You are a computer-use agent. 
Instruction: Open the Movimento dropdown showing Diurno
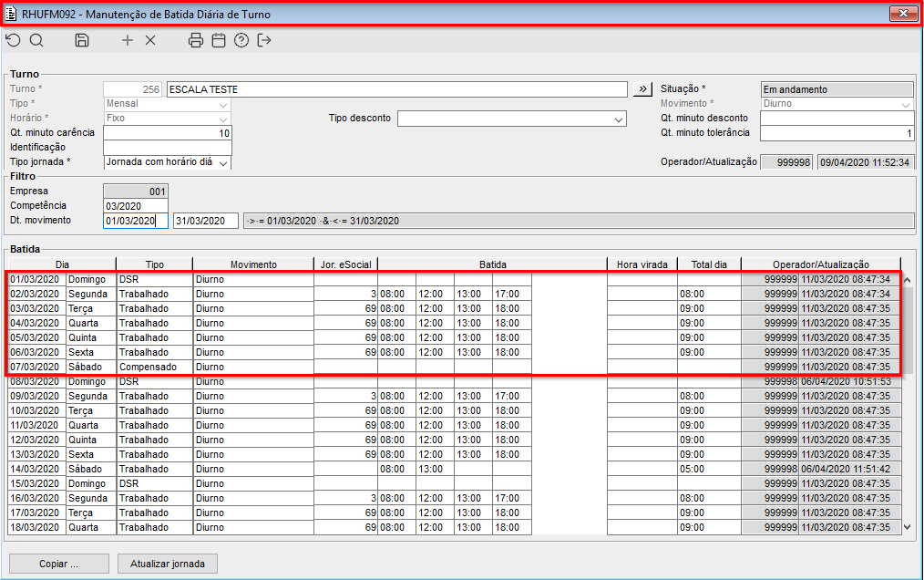(x=906, y=104)
